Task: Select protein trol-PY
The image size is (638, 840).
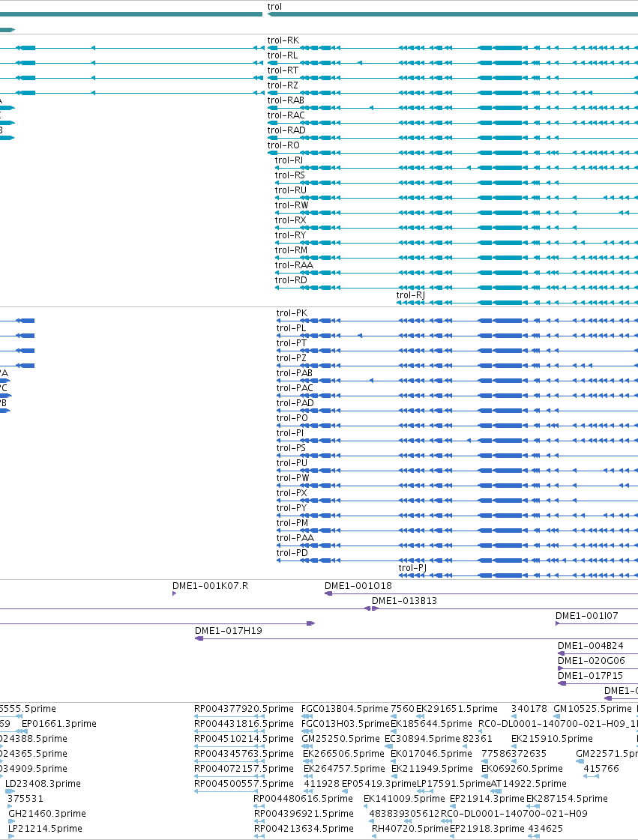Action: (292, 508)
